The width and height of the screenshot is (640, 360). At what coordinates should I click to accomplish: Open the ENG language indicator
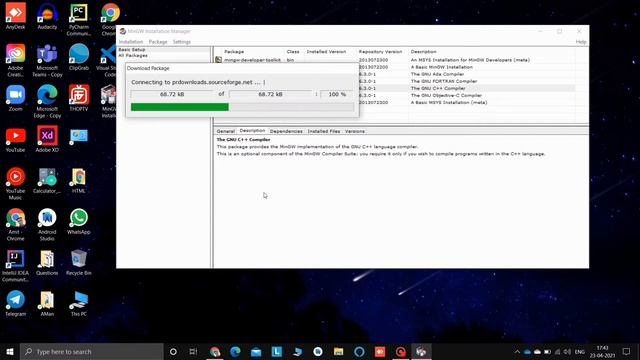(580, 351)
